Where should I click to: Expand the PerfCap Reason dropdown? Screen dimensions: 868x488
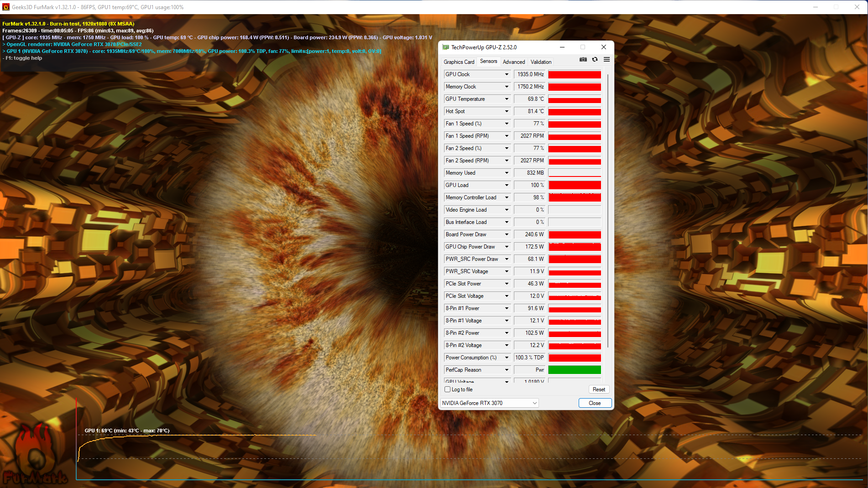(x=507, y=370)
